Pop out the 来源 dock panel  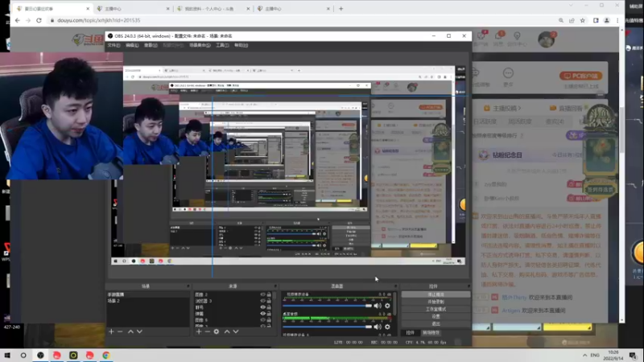(x=275, y=286)
